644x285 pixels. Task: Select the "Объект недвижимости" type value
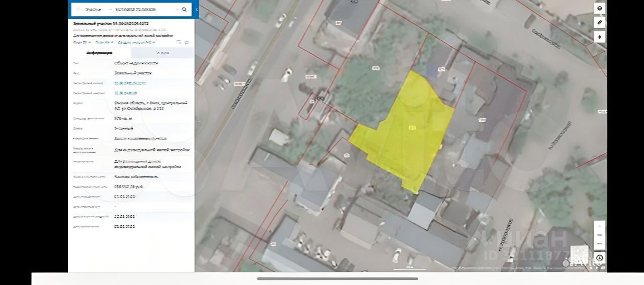[x=136, y=63]
